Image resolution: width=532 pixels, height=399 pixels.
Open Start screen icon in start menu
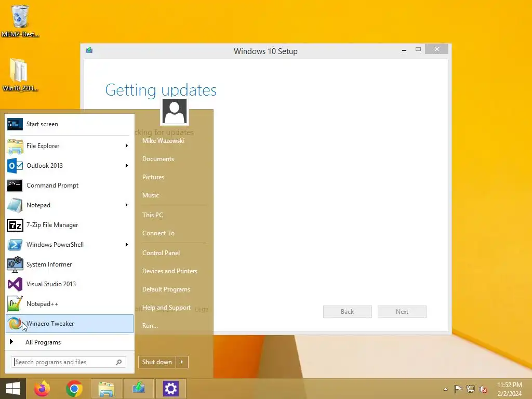15,124
